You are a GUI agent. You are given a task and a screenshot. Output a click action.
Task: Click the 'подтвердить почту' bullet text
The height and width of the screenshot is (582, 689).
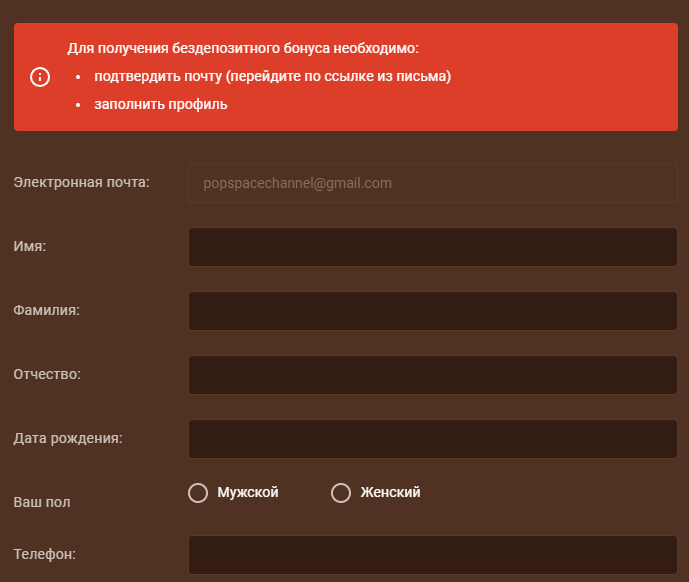click(x=272, y=76)
